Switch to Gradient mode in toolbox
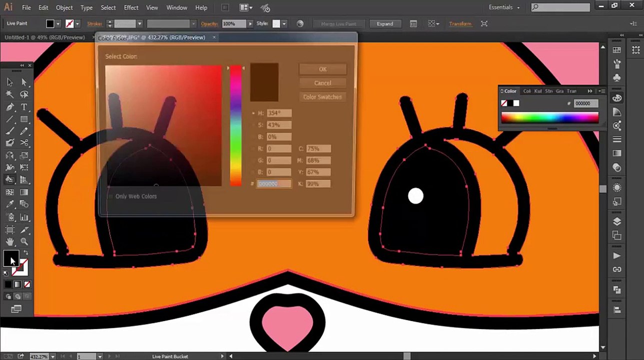Image resolution: width=644 pixels, height=360 pixels. click(18, 284)
